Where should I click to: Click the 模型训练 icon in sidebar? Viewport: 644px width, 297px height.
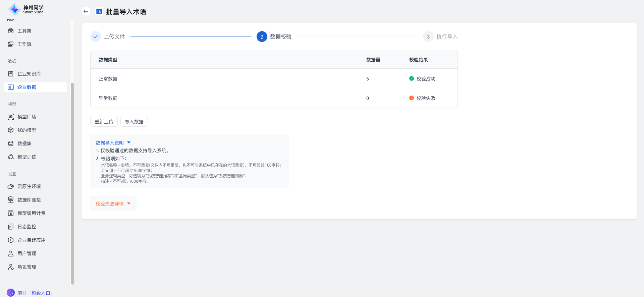click(x=11, y=157)
